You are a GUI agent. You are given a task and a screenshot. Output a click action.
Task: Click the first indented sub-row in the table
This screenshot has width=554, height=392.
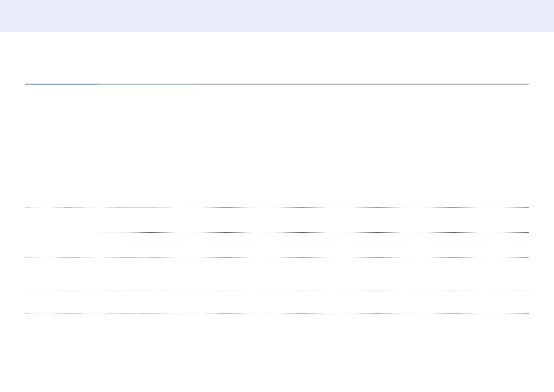pyautogui.click(x=313, y=214)
